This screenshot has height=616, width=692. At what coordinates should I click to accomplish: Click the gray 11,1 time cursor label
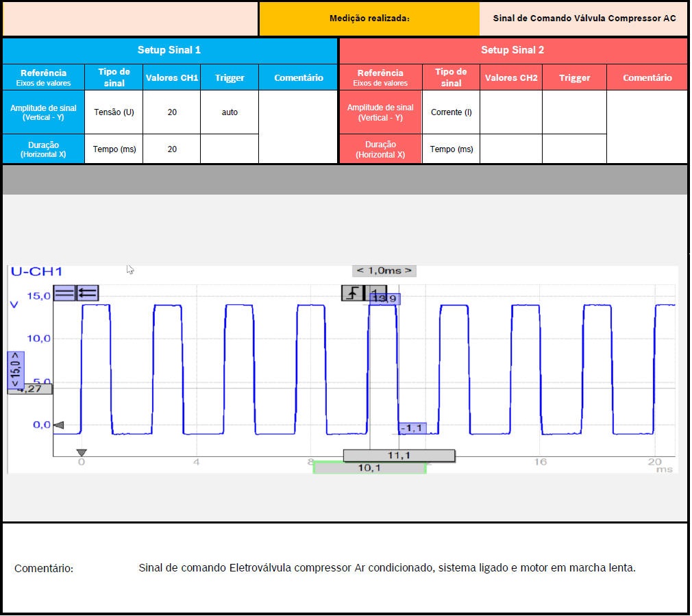point(399,456)
